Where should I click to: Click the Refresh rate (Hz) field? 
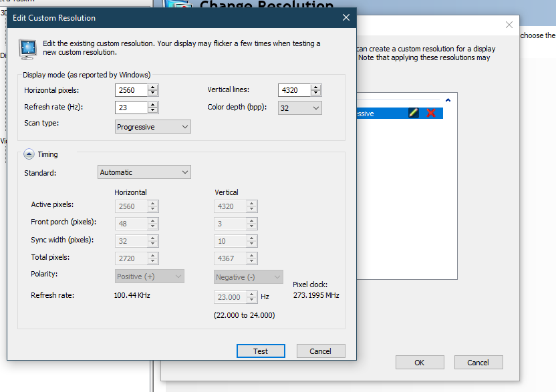click(131, 108)
